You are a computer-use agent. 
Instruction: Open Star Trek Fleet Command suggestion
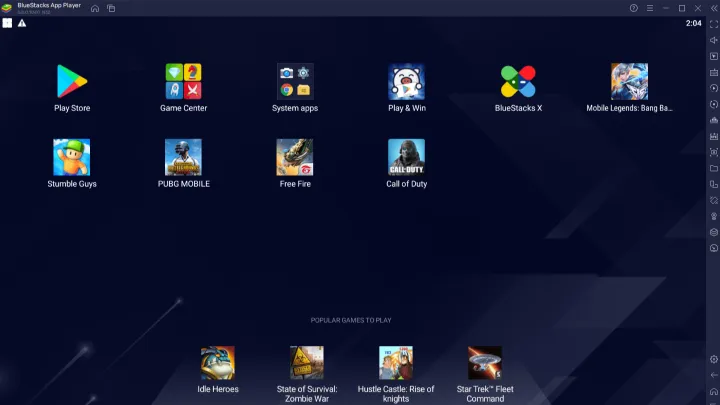tap(485, 363)
